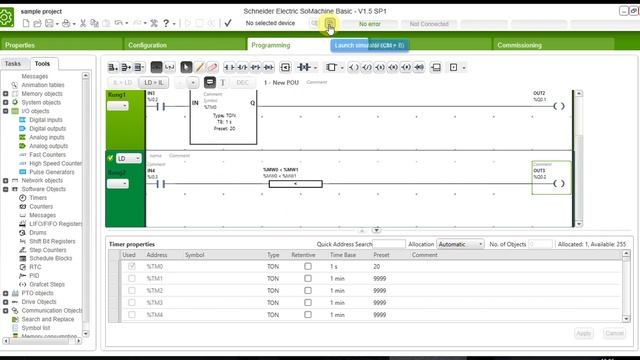Open System settings tools icon
This screenshot has width=640, height=360.
[x=154, y=23]
